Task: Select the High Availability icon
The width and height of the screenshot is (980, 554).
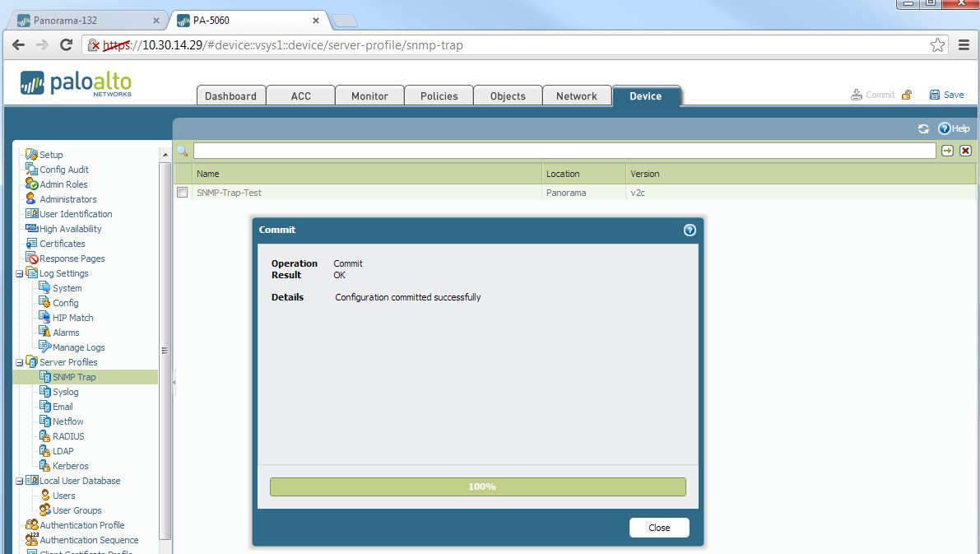Action: tap(31, 228)
